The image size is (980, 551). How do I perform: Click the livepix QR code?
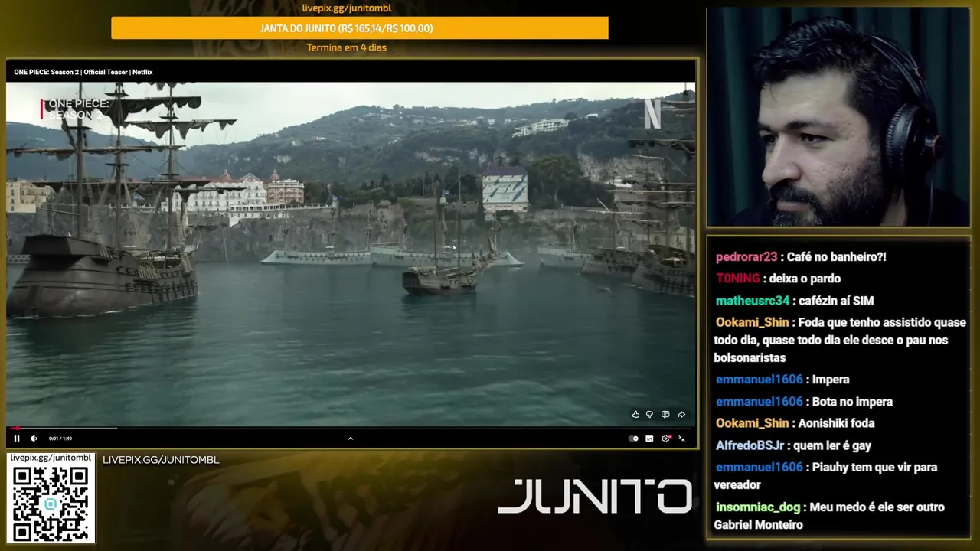(x=51, y=503)
